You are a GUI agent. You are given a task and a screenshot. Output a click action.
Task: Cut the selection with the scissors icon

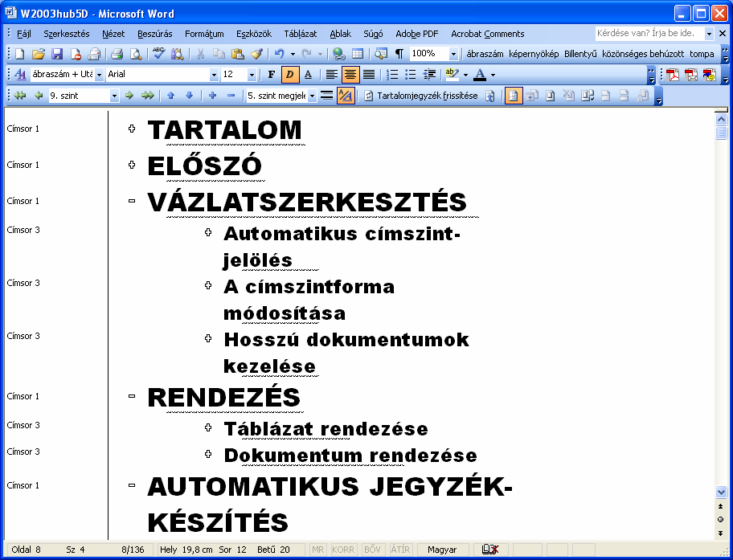[200, 54]
